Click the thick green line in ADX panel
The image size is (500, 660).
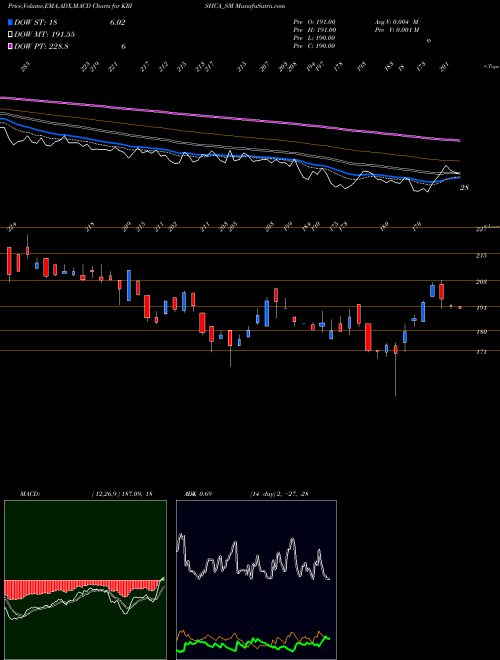tap(253, 643)
